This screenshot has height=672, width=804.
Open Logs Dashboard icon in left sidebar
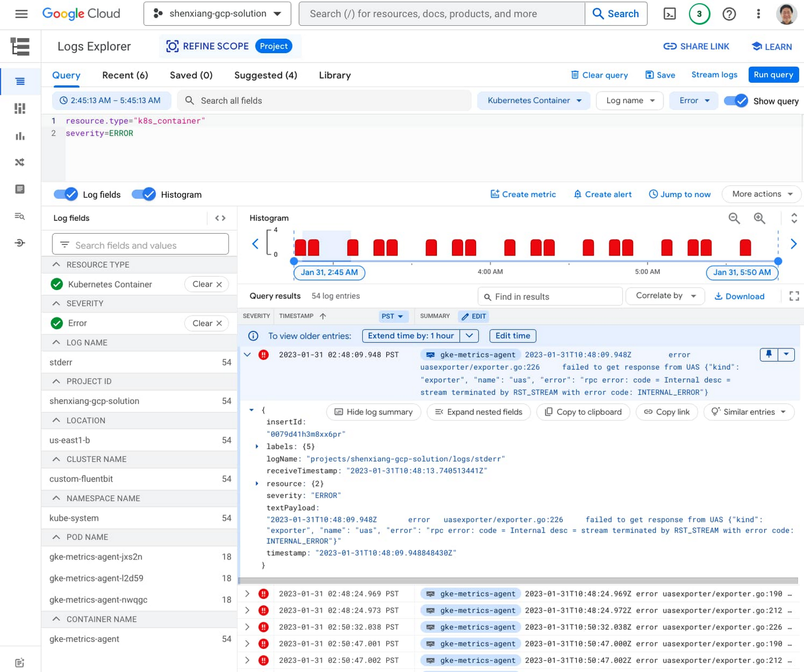coord(20,109)
